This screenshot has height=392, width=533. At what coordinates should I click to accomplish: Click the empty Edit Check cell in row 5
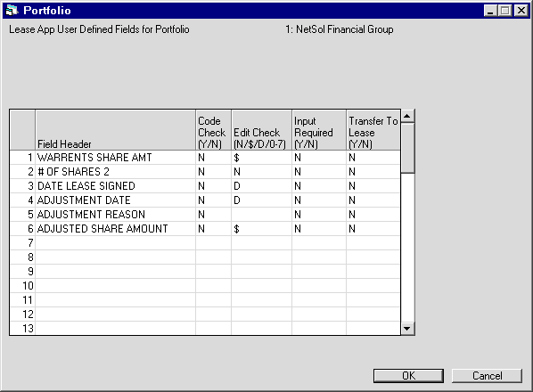point(261,215)
